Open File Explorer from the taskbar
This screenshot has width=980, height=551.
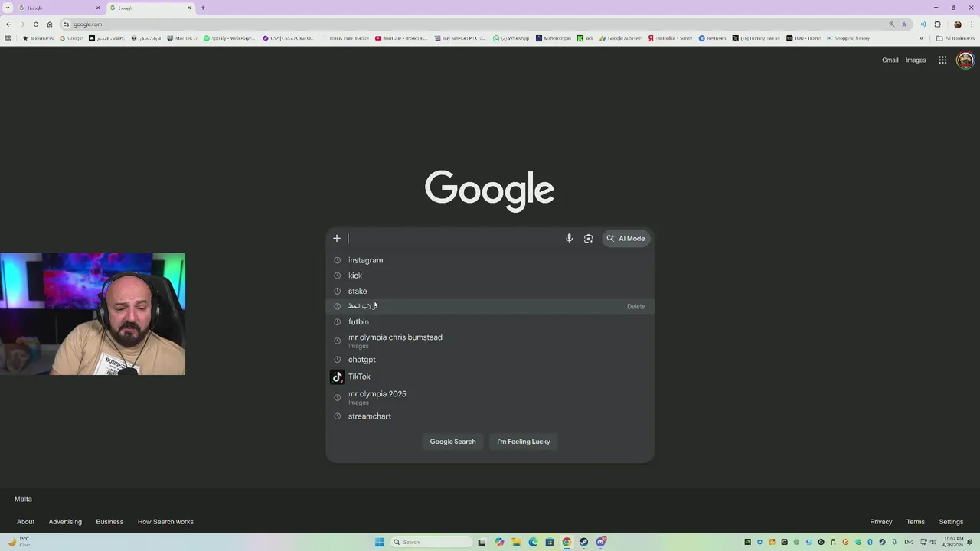pyautogui.click(x=516, y=542)
